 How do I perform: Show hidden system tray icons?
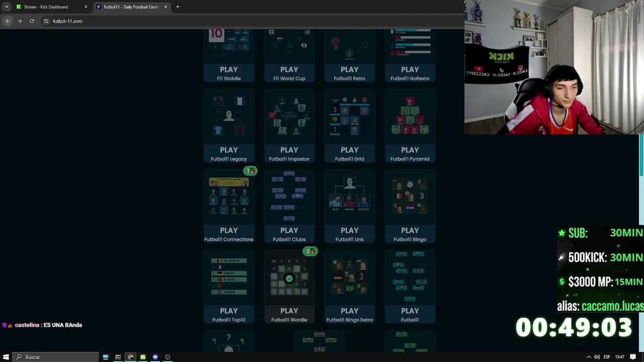589,357
